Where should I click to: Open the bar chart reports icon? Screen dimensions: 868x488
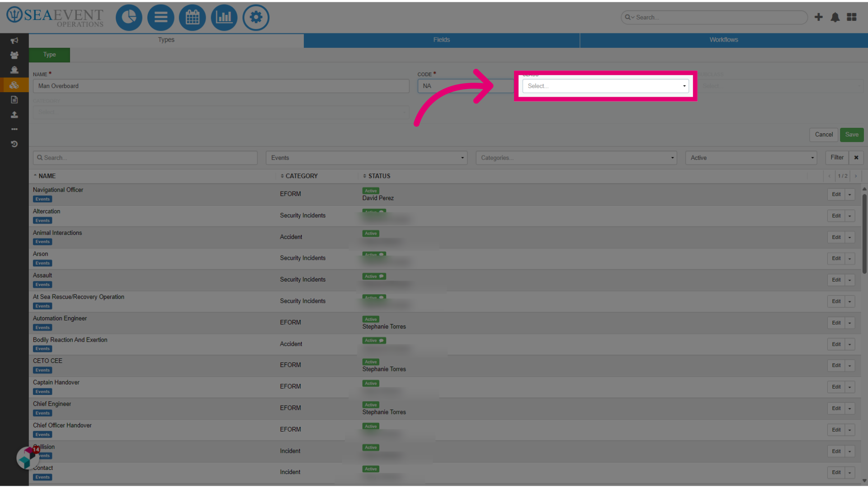coord(224,17)
